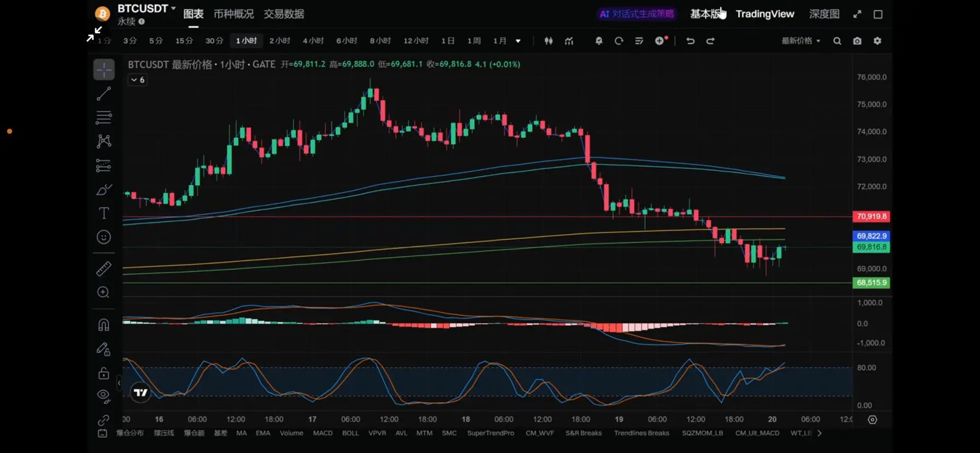980x453 pixels.
Task: Switch to the 币种概况 tab
Action: tap(234, 14)
